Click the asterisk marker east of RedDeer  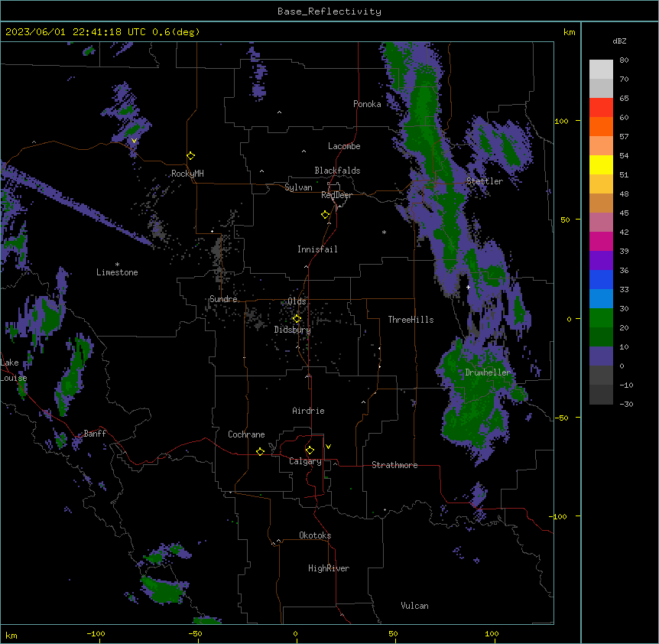(384, 233)
